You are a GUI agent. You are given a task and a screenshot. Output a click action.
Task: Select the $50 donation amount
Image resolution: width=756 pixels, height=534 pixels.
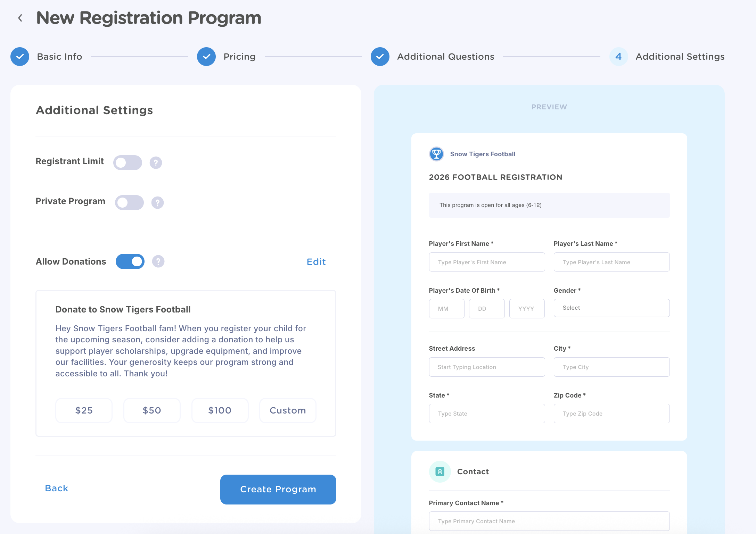tap(152, 410)
